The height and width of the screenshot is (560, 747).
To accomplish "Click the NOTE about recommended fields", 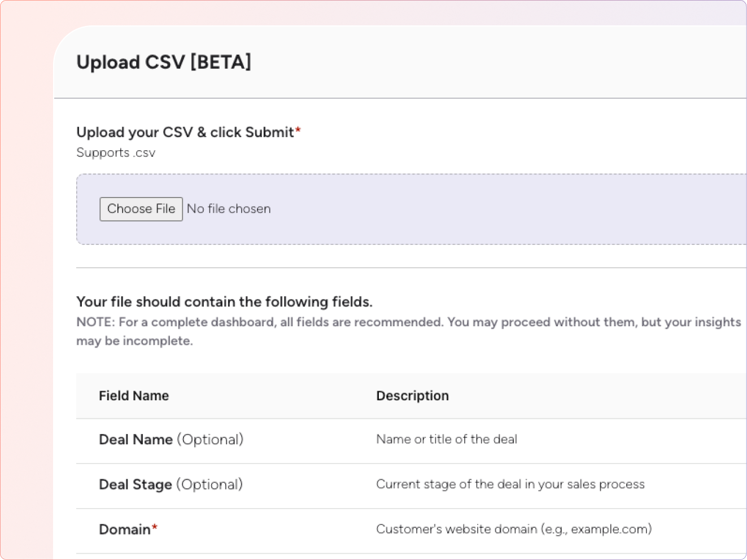I will pos(408,331).
